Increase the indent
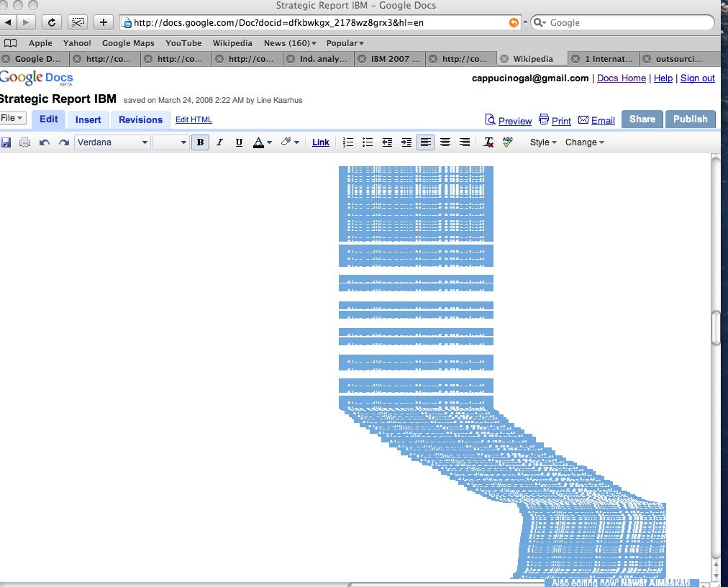 point(406,142)
